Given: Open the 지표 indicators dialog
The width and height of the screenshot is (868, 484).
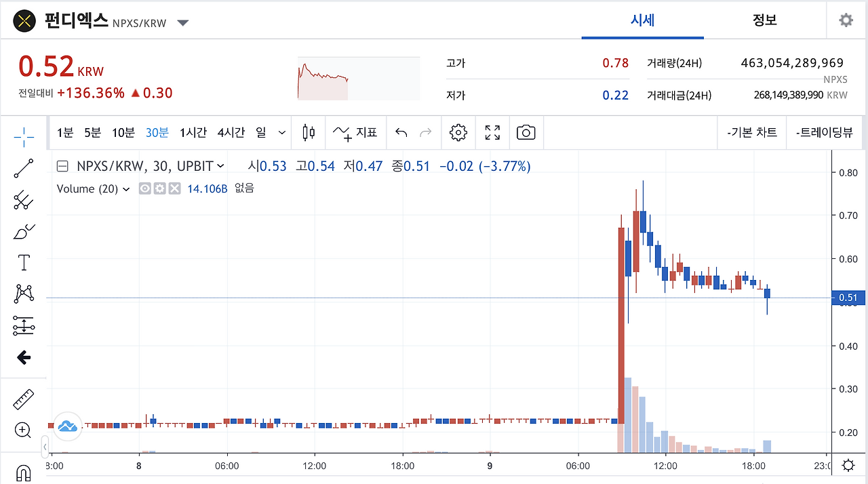Looking at the screenshot, I should (355, 132).
